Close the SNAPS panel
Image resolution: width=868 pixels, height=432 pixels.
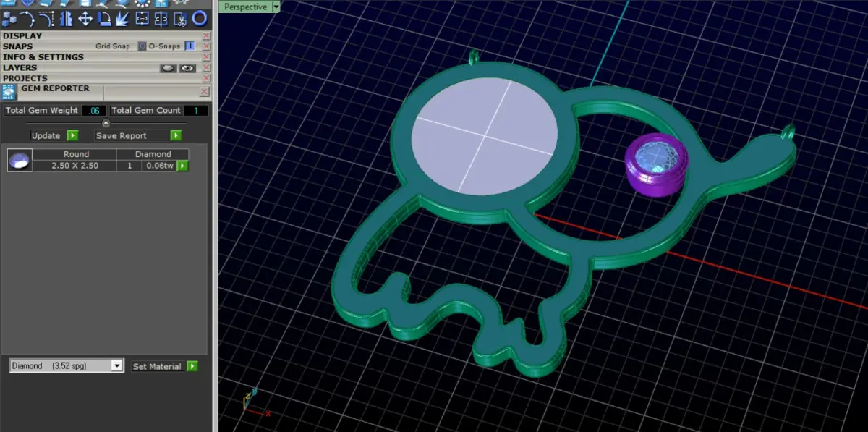coord(206,46)
